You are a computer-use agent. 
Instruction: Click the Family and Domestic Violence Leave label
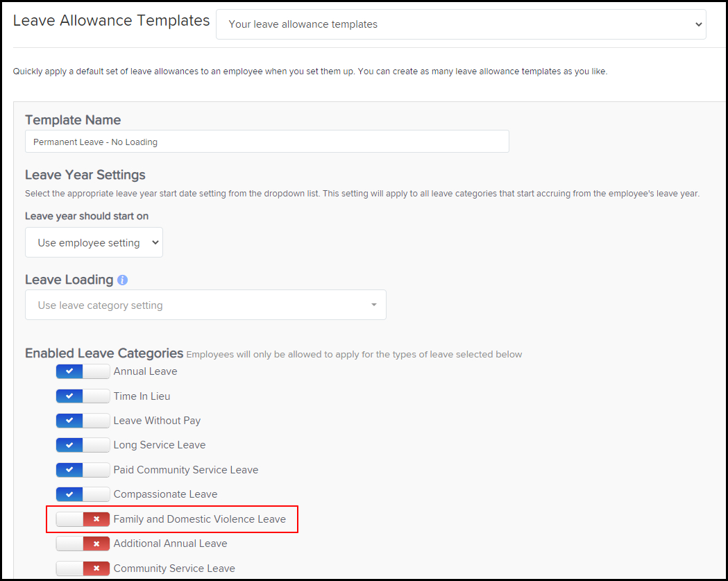(199, 519)
